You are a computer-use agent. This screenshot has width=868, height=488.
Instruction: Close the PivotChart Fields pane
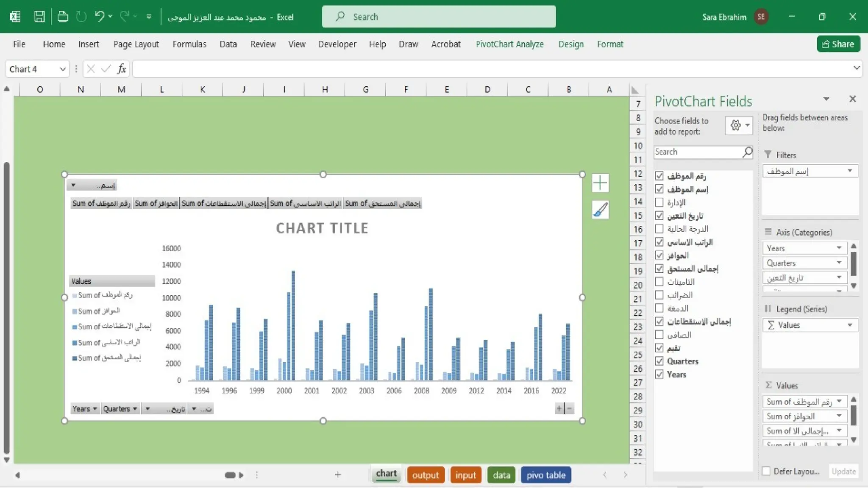coord(852,99)
